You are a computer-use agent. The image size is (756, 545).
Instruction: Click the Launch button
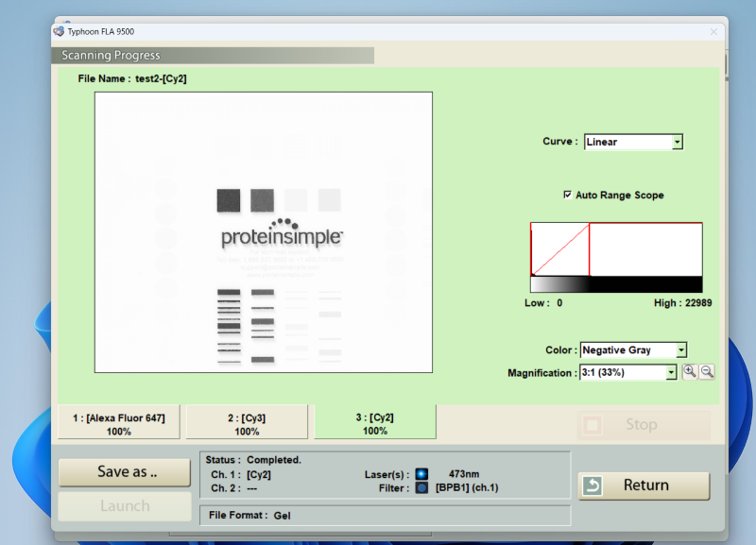click(x=124, y=505)
